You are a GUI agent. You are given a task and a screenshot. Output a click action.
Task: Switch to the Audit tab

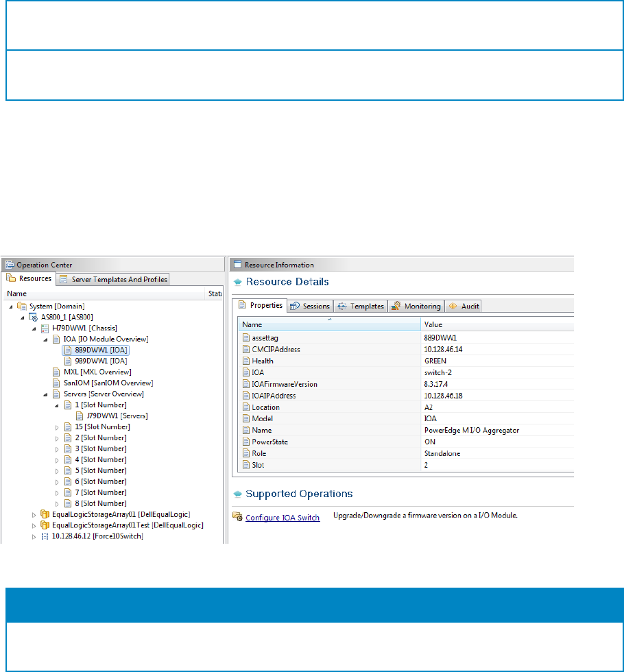pos(464,306)
